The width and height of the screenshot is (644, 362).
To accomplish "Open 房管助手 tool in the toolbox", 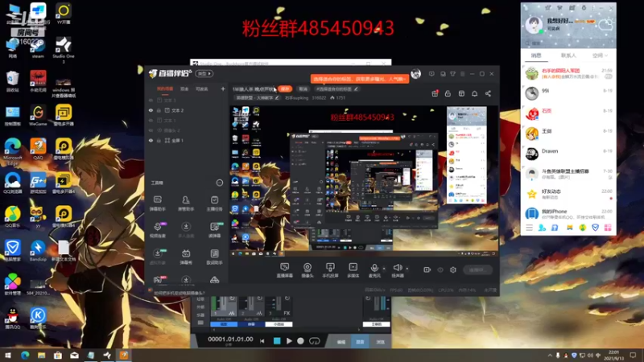I will (x=186, y=204).
